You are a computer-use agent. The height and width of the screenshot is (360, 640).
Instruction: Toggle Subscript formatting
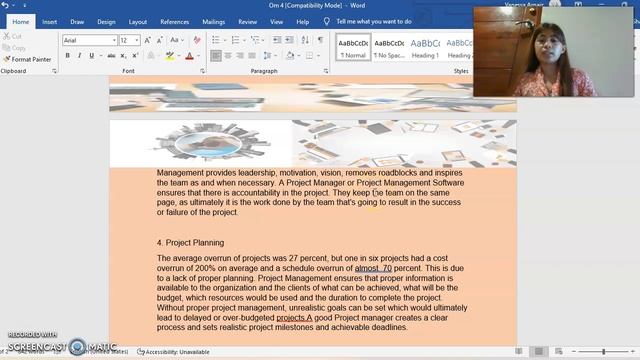tap(123, 56)
